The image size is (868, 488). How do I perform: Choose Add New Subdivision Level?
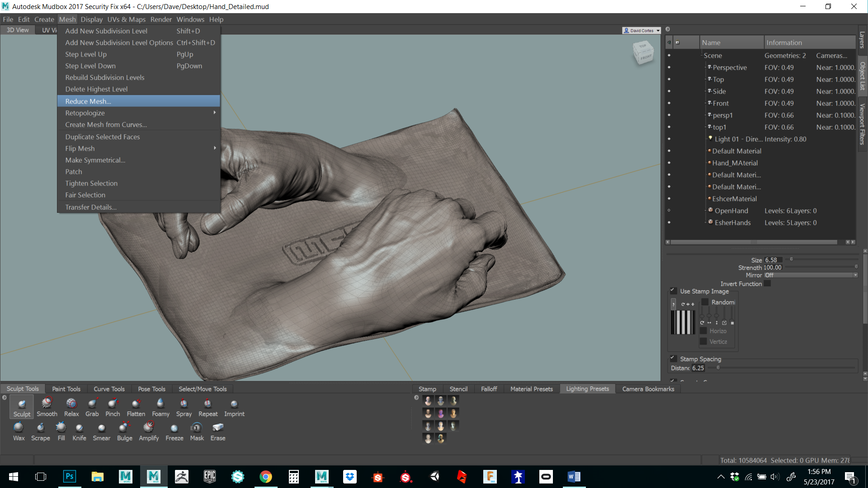click(139, 31)
